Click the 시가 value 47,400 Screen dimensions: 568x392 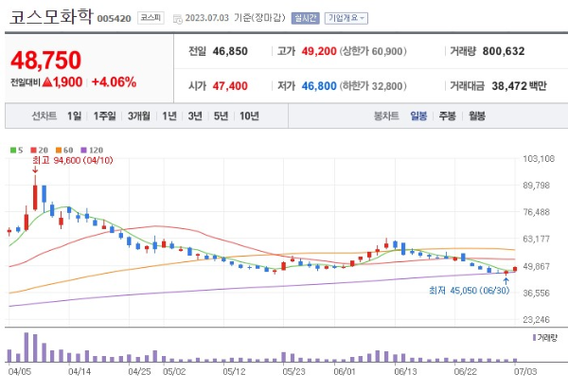[x=230, y=86]
